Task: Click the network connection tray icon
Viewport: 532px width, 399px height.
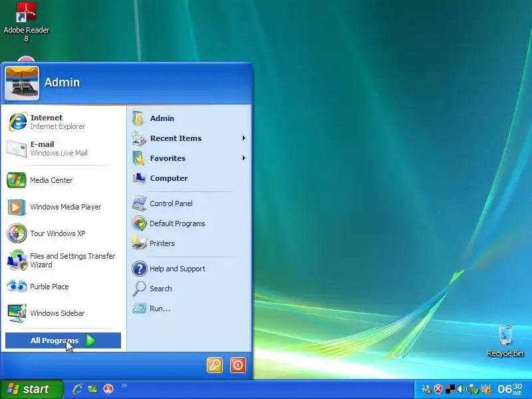Action: 426,389
